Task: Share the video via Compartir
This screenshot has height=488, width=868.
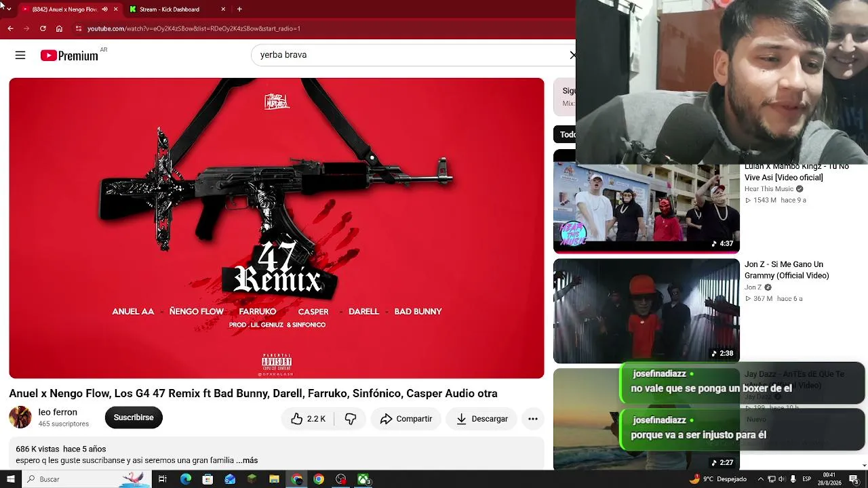Action: pyautogui.click(x=406, y=419)
